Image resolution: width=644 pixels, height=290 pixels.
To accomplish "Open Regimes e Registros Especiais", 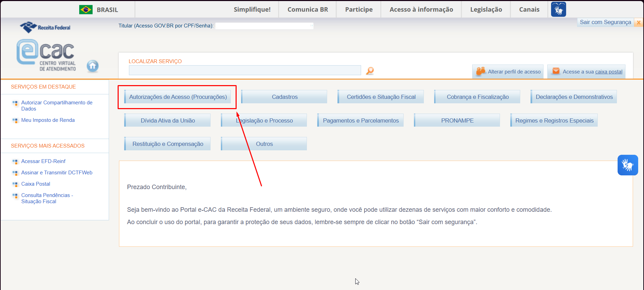I will pos(554,120).
